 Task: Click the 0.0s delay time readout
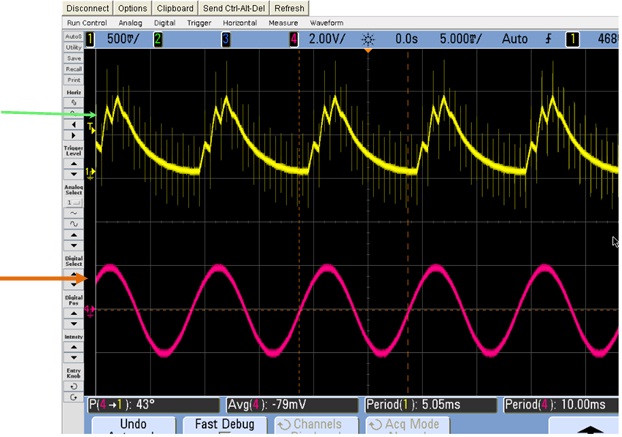(406, 39)
